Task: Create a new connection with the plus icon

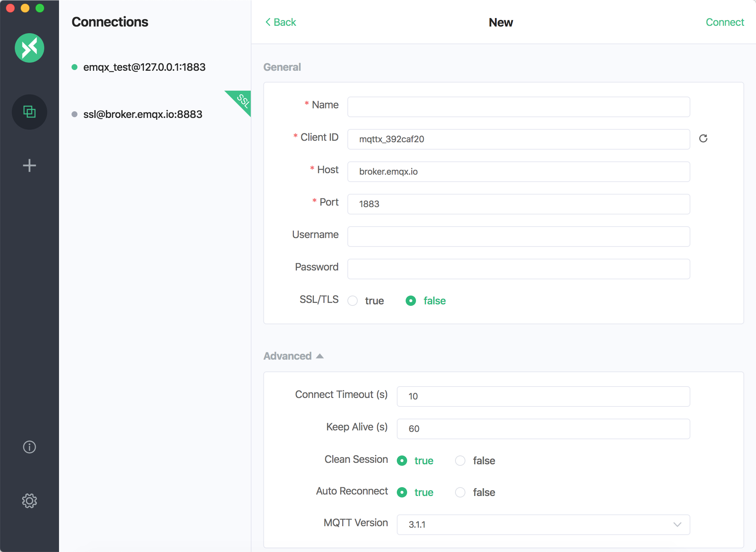Action: tap(30, 165)
